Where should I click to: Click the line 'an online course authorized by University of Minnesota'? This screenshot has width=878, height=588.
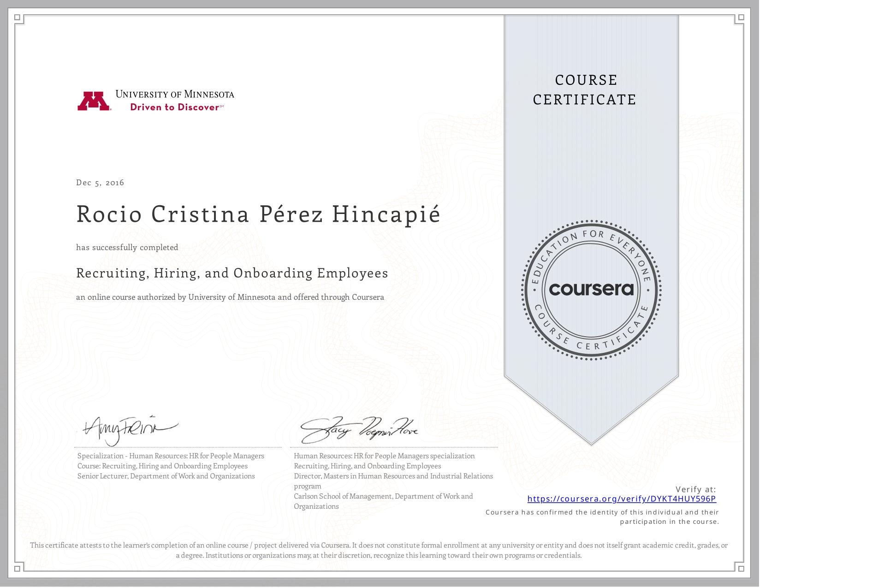(230, 297)
